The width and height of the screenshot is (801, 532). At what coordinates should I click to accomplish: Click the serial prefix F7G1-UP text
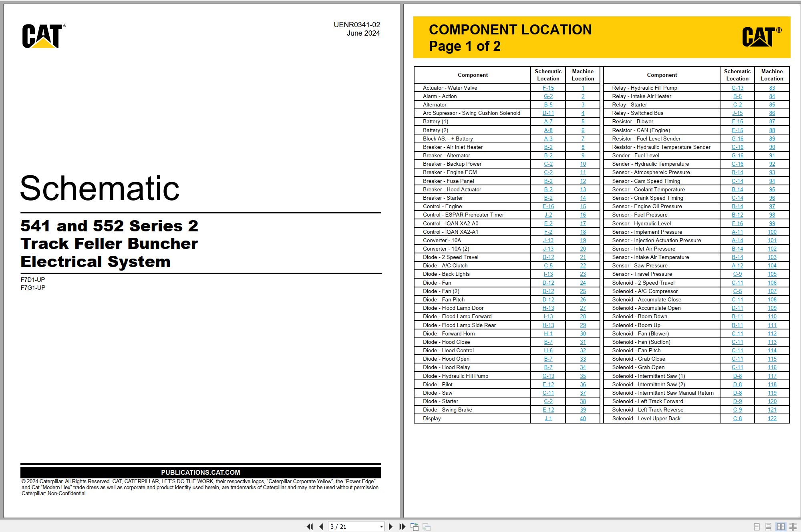pyautogui.click(x=33, y=288)
